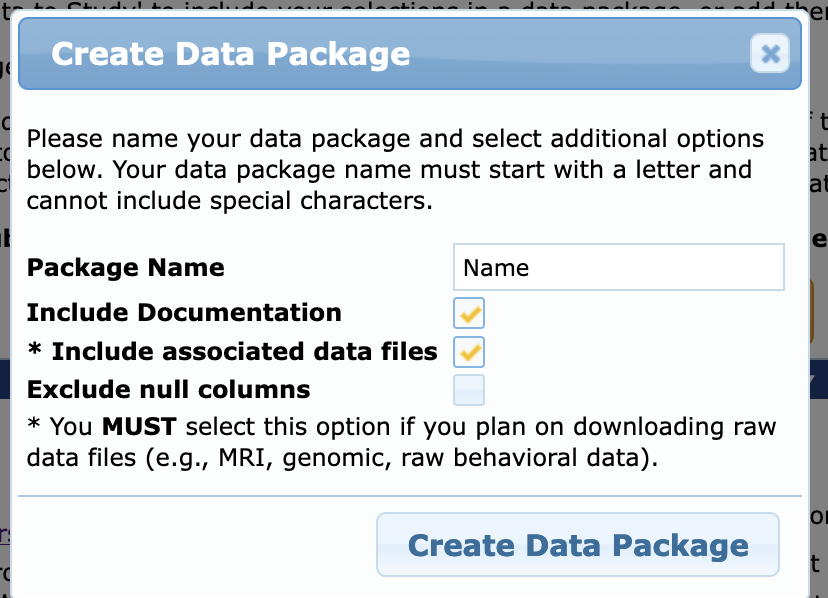Click the Include Documentation label text
Screen dimensions: 828x598
(184, 312)
